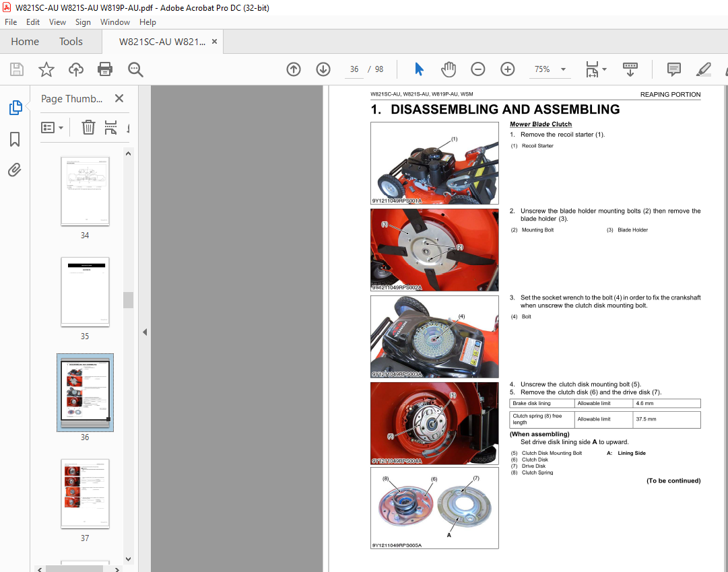Open the Sign menu
Viewport: 728px width, 572px height.
[x=83, y=22]
